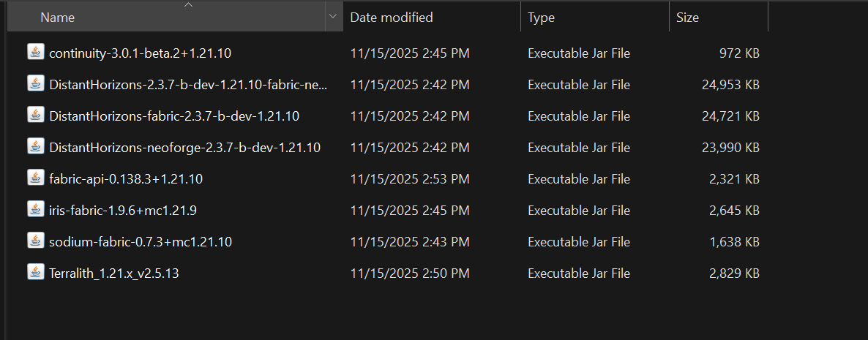
Task: Select sodium-fabric-0.7.3+mc1.21.10 file name
Action: click(141, 242)
